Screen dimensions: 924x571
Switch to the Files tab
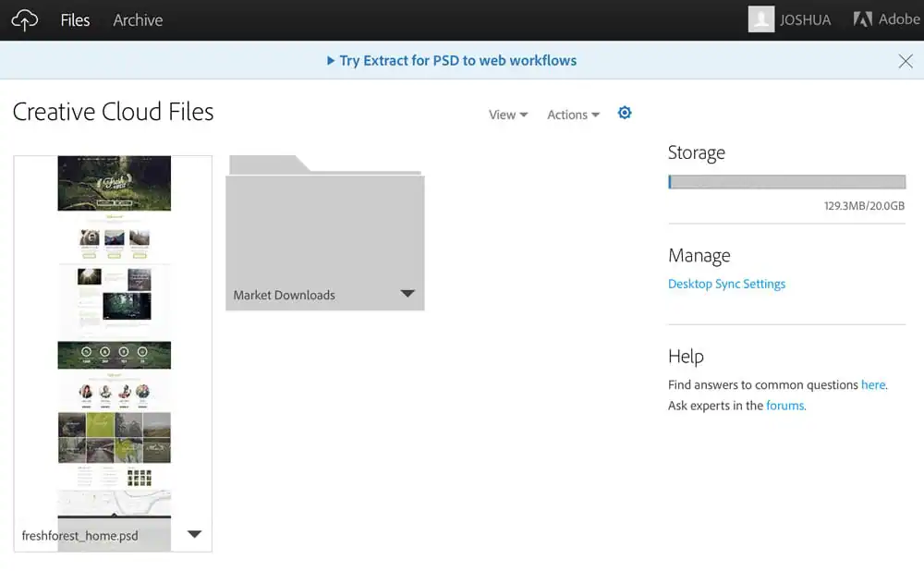point(75,20)
